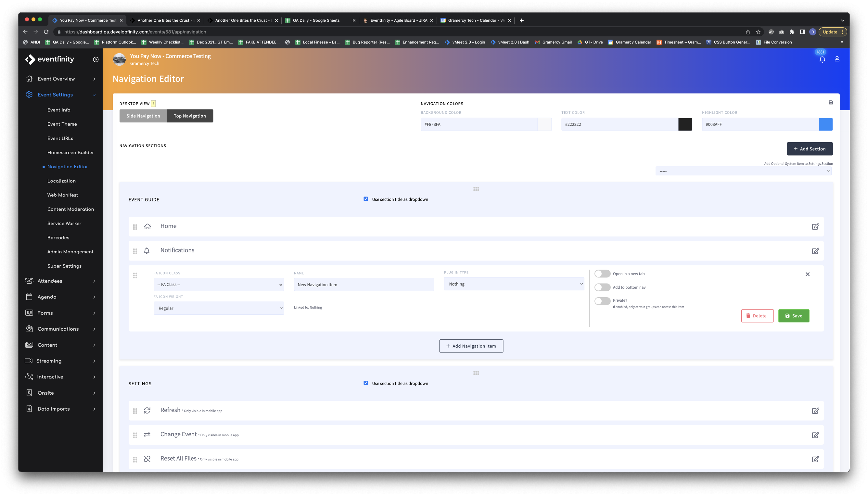Image resolution: width=868 pixels, height=496 pixels.
Task: Click the Add Section button
Action: coord(810,149)
